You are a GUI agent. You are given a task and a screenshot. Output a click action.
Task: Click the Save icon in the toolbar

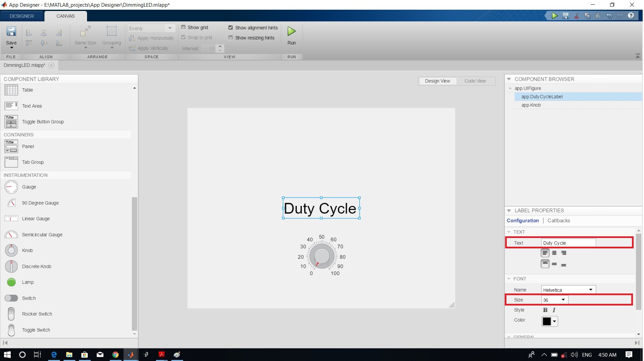pos(11,33)
